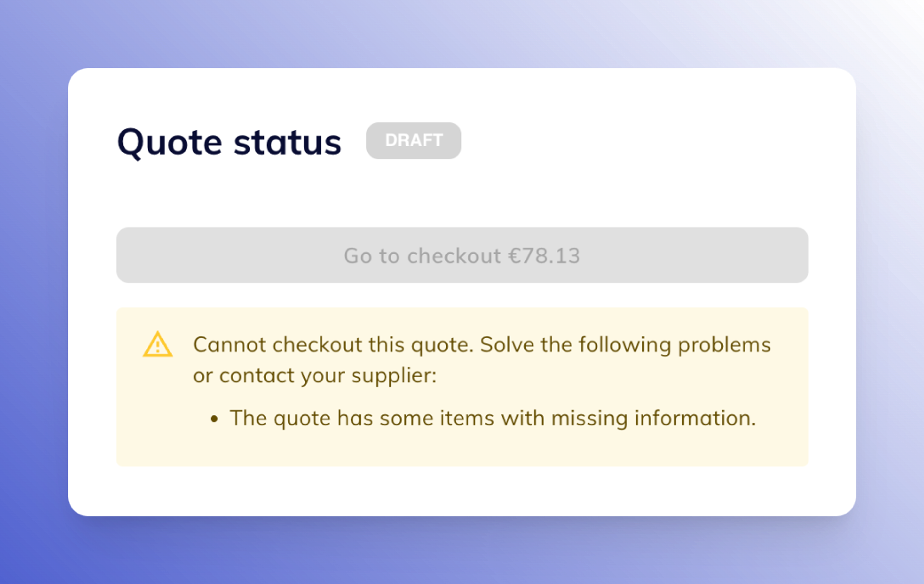Click the word "Cannot" in the warning
The width and height of the screenshot is (924, 584).
click(230, 344)
